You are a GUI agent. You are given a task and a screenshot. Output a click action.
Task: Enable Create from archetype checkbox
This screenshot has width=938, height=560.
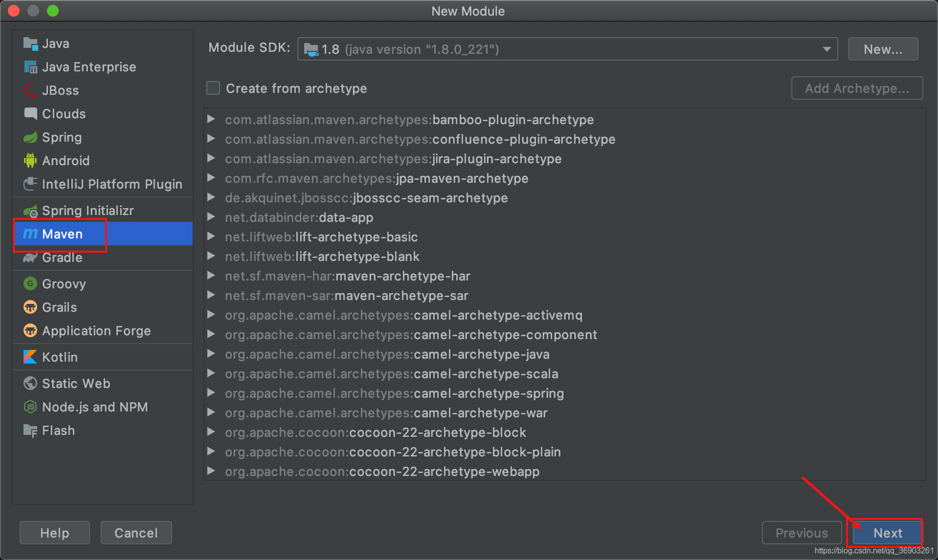coord(213,88)
